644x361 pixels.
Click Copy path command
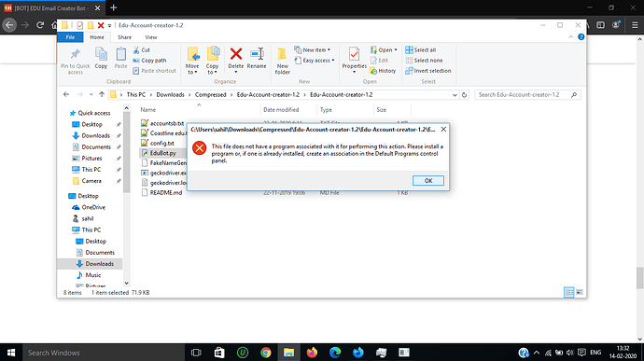pyautogui.click(x=149, y=61)
